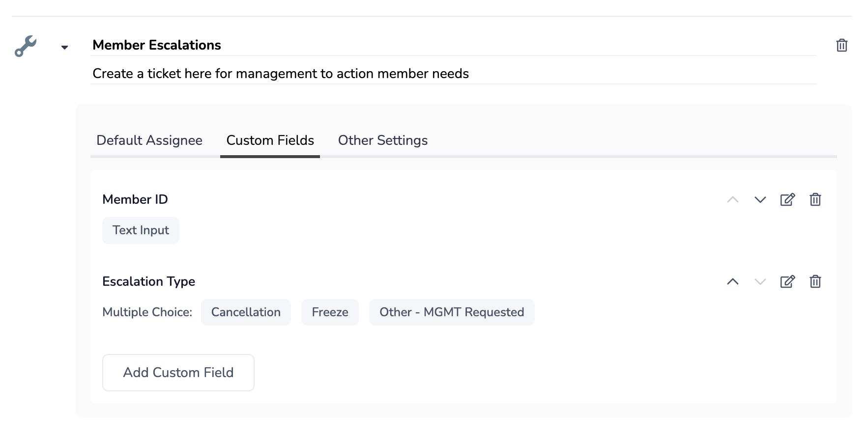Collapse the Member Escalations section caret
Viewport: 868px width, 437px height.
coord(64,48)
